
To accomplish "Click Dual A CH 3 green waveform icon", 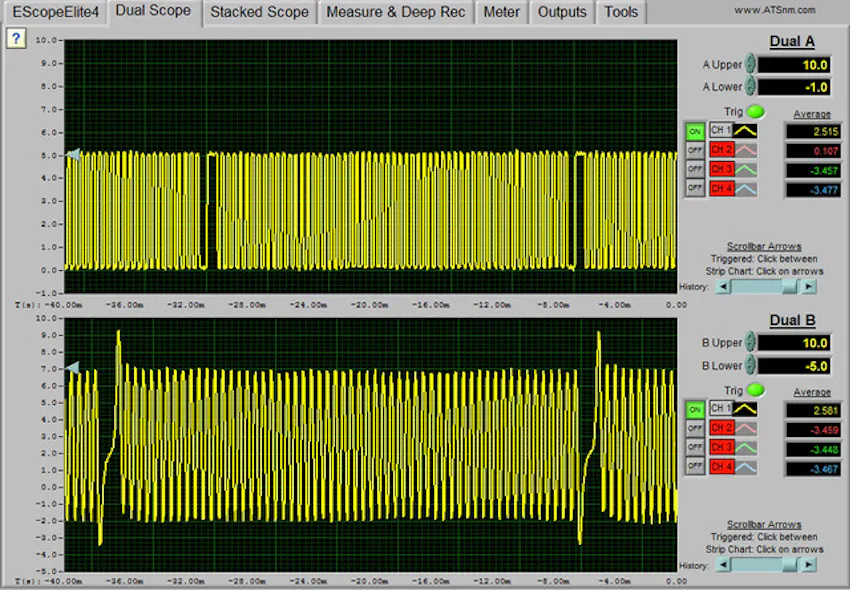I will (x=745, y=169).
